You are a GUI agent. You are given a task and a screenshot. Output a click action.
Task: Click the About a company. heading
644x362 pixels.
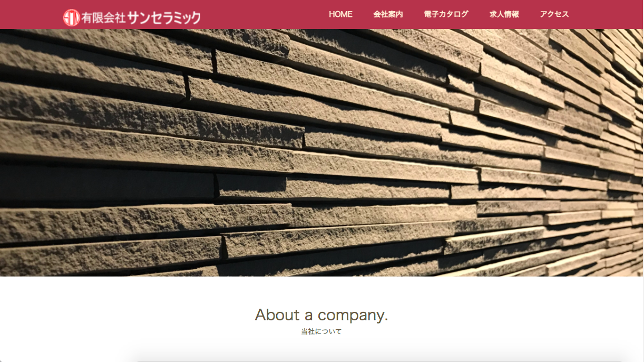click(x=321, y=315)
